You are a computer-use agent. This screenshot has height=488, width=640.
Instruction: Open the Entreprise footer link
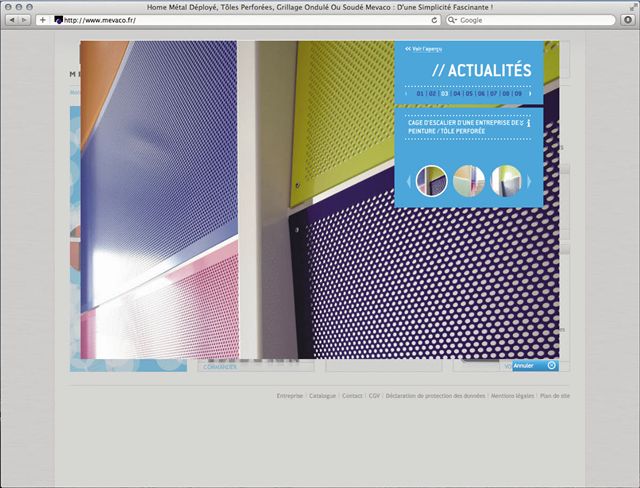click(x=290, y=396)
